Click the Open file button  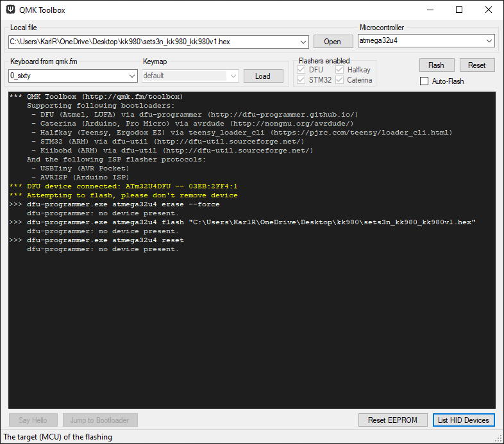[332, 42]
